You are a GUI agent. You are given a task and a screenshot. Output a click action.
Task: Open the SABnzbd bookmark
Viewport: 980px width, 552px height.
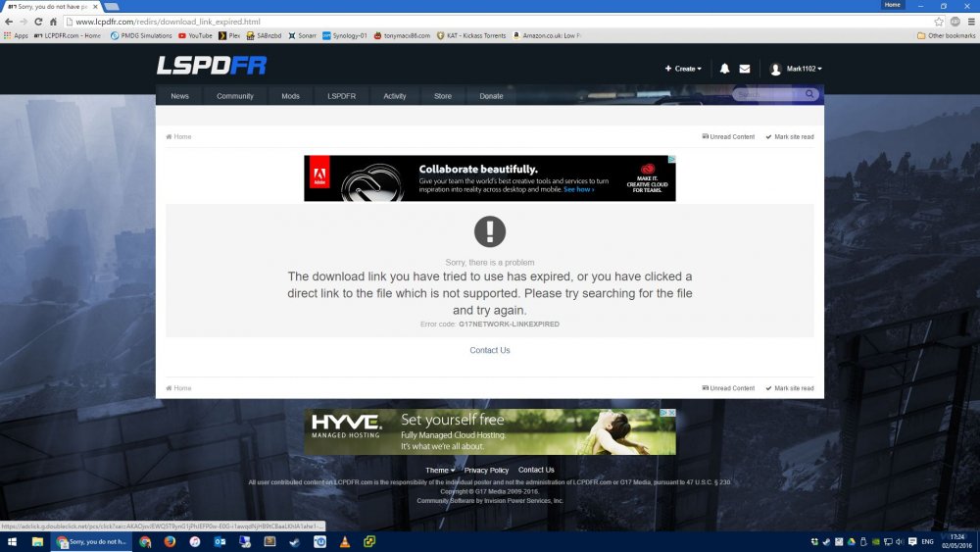tap(264, 35)
